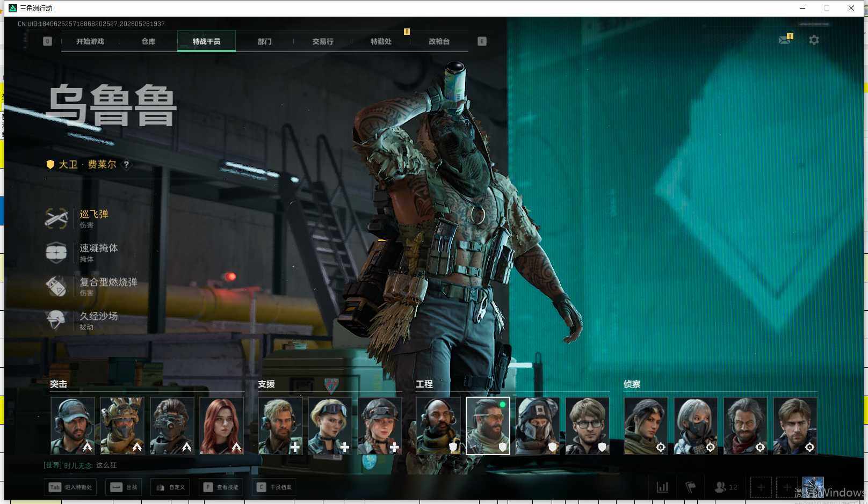Select the blonde woman 支援 operator with goggles
This screenshot has width=868, height=504.
(330, 426)
